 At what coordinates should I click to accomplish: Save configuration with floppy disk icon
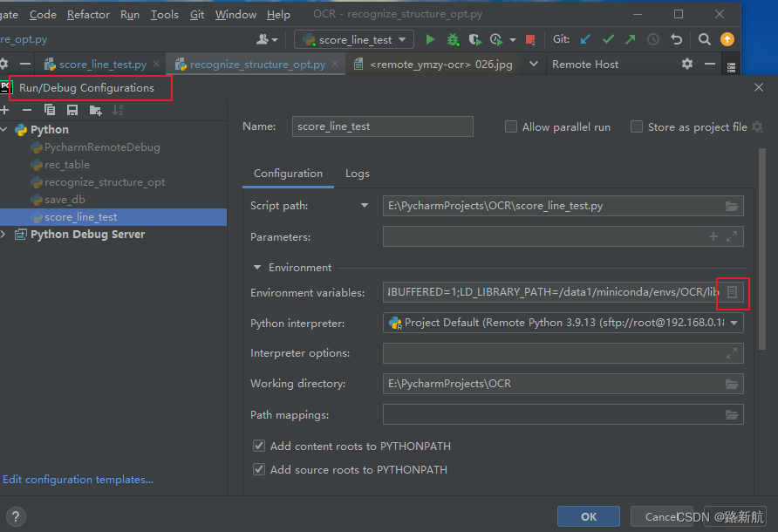(72, 110)
